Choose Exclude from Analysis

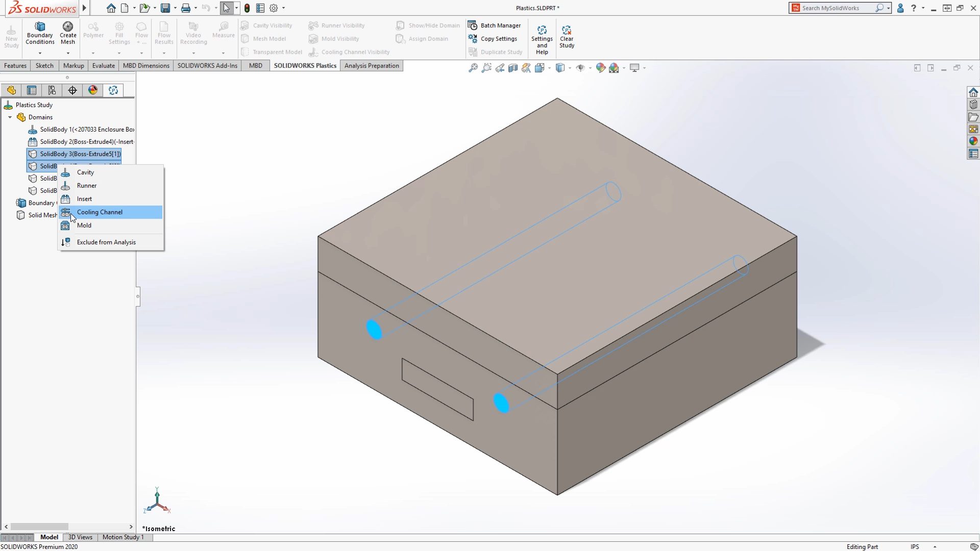pyautogui.click(x=111, y=242)
